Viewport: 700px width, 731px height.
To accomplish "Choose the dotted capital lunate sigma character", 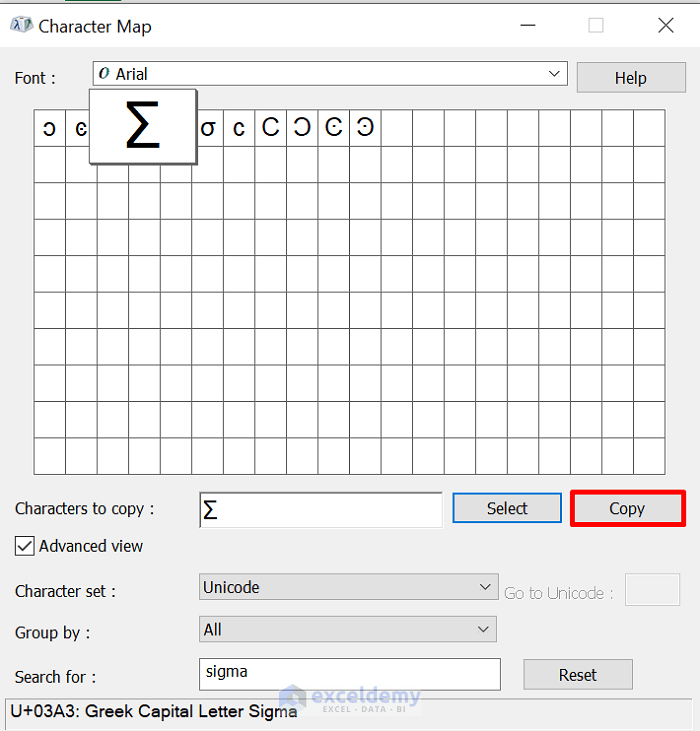I will click(x=334, y=128).
